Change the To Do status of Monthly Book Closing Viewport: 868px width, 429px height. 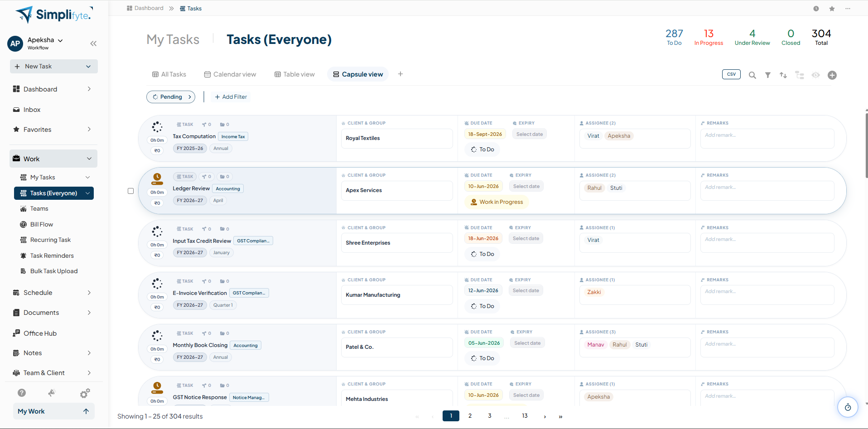pyautogui.click(x=482, y=358)
